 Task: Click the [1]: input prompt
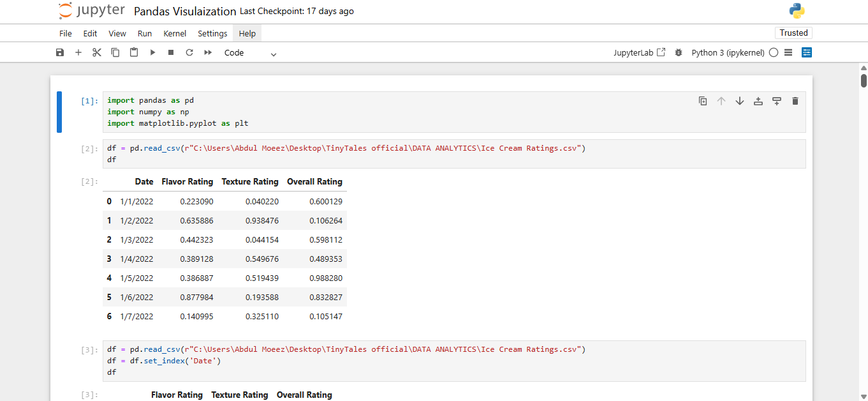pos(90,101)
